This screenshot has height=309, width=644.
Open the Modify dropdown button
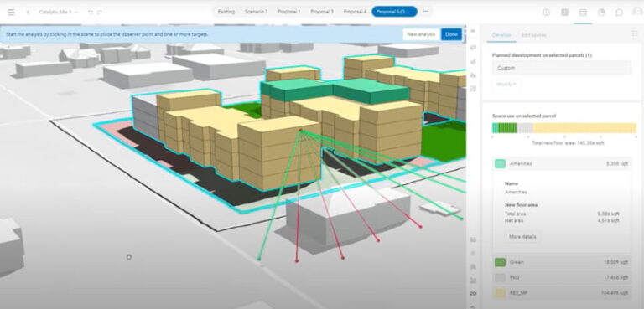pos(505,84)
